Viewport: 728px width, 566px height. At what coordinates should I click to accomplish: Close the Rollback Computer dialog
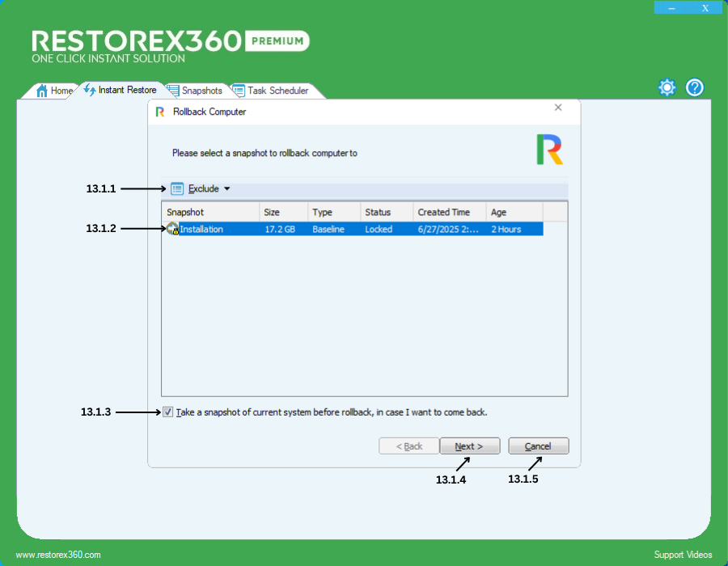click(558, 108)
